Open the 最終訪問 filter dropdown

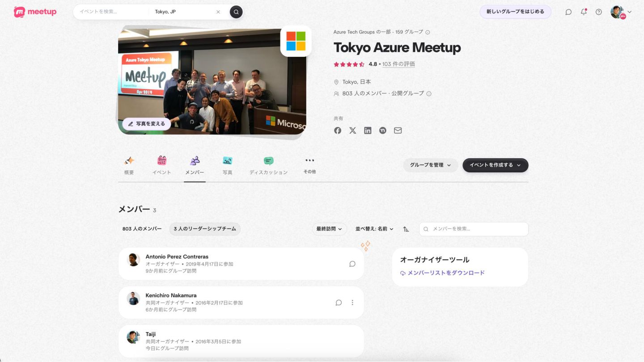(x=330, y=229)
